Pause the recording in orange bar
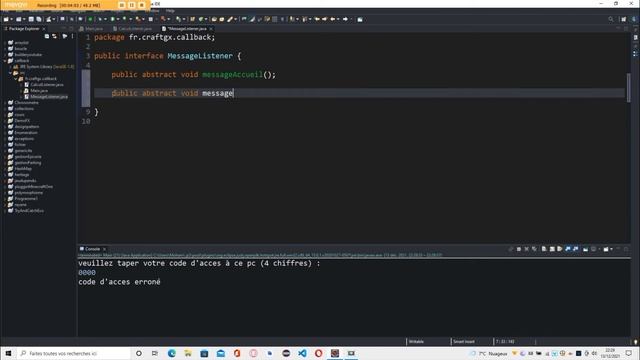Viewport: 640px width, 360px height. point(131,5)
